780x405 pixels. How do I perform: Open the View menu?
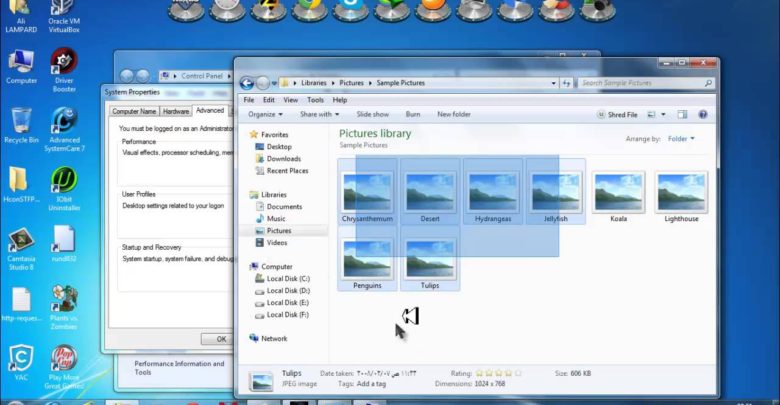coord(291,100)
